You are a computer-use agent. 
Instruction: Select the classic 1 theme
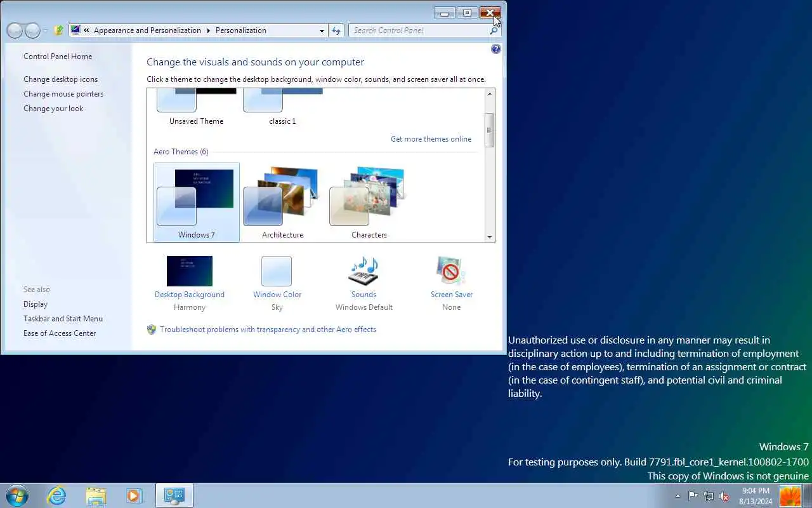(282, 107)
